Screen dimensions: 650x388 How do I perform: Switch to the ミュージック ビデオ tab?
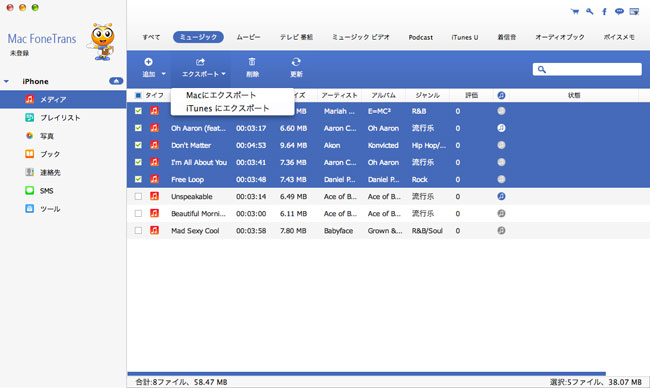coord(361,37)
